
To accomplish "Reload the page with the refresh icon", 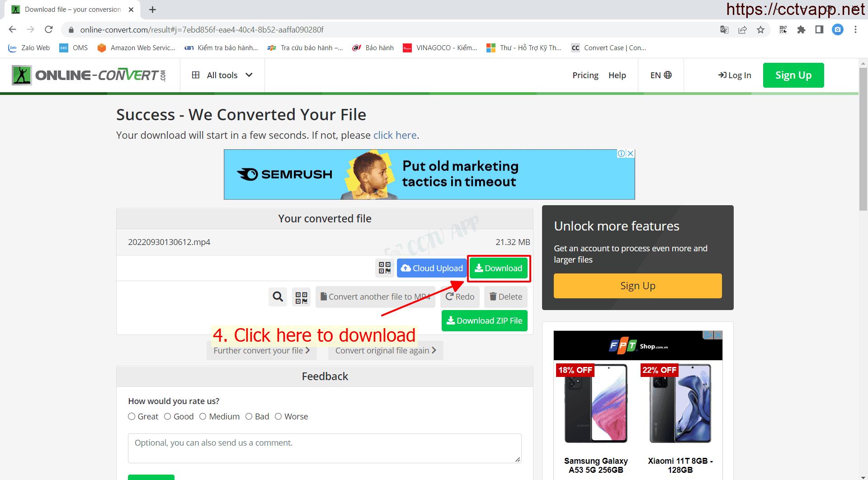I will 49,30.
